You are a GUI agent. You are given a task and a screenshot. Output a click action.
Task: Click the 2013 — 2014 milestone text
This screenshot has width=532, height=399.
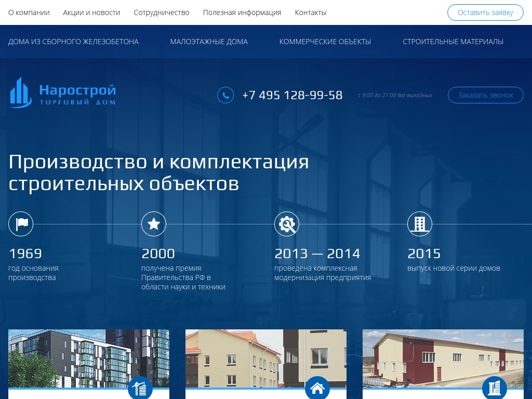pos(317,254)
